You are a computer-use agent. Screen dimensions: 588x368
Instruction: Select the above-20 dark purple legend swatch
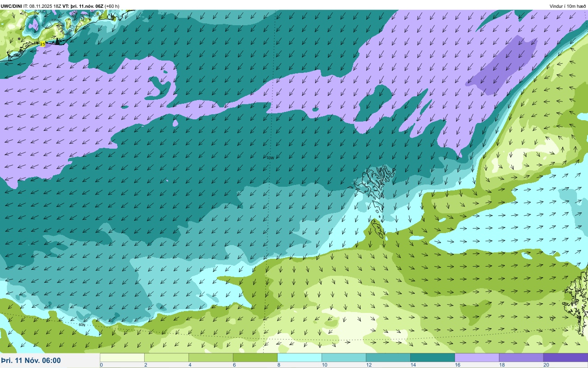click(565, 357)
